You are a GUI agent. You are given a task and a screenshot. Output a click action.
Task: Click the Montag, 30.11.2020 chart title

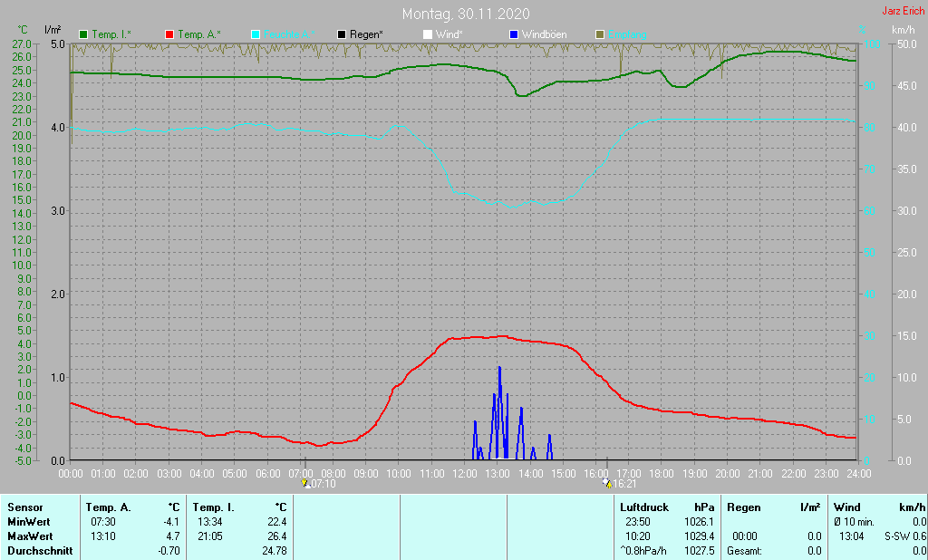467,14
